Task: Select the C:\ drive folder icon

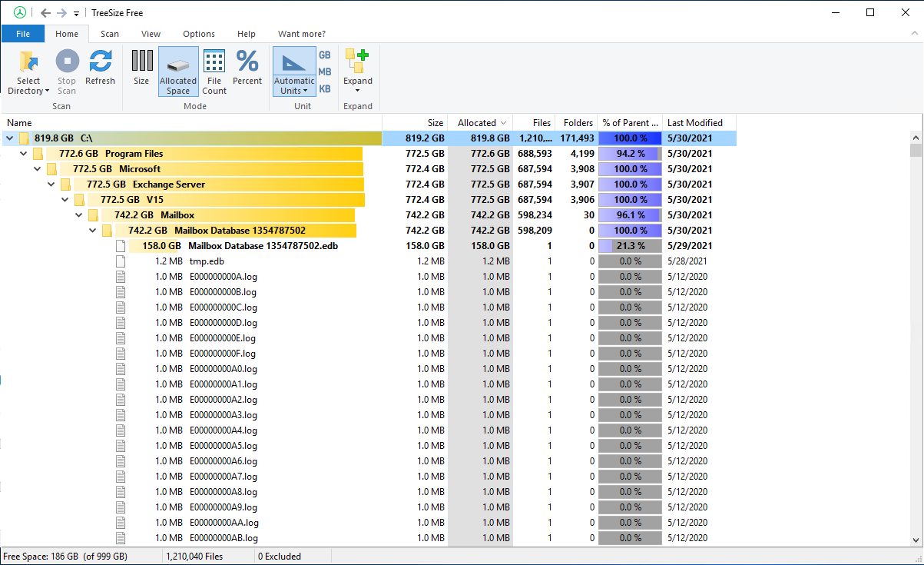Action: pyautogui.click(x=25, y=138)
